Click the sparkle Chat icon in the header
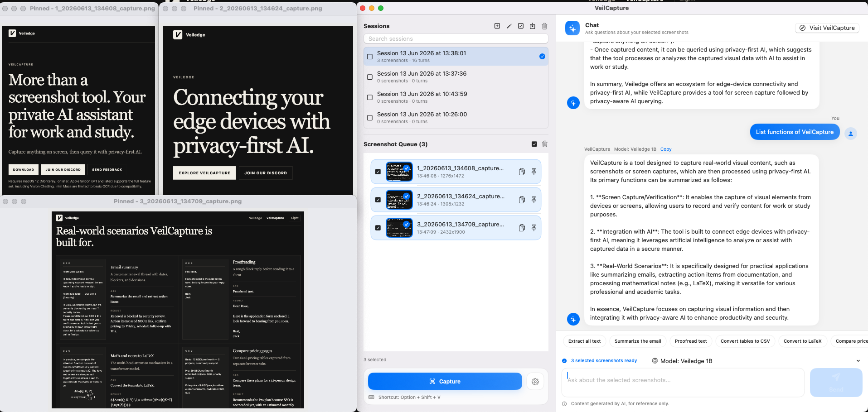 pyautogui.click(x=572, y=28)
